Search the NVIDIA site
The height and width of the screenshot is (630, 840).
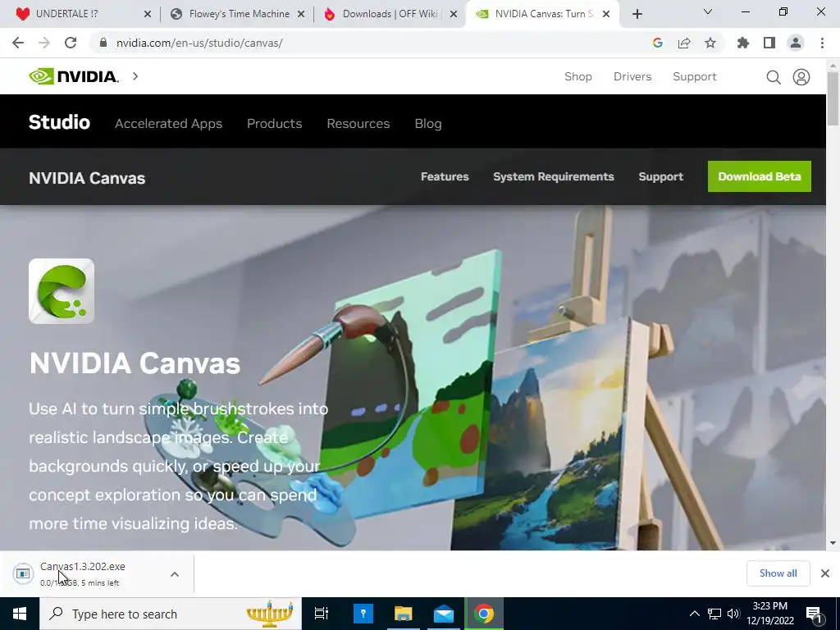click(x=773, y=77)
